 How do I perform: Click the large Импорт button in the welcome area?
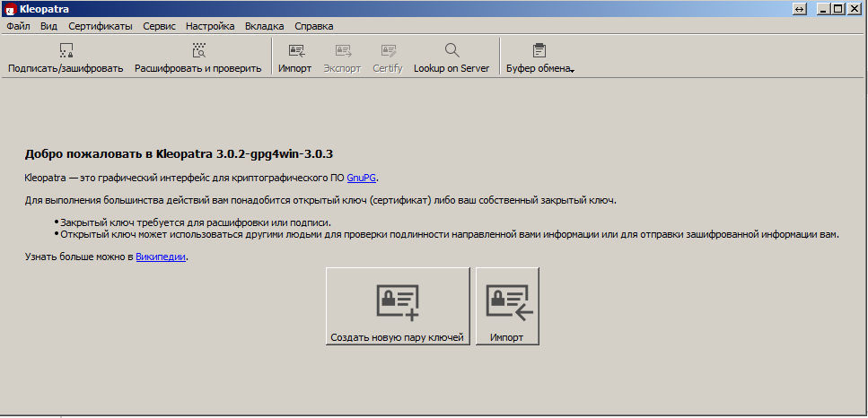[x=507, y=306]
